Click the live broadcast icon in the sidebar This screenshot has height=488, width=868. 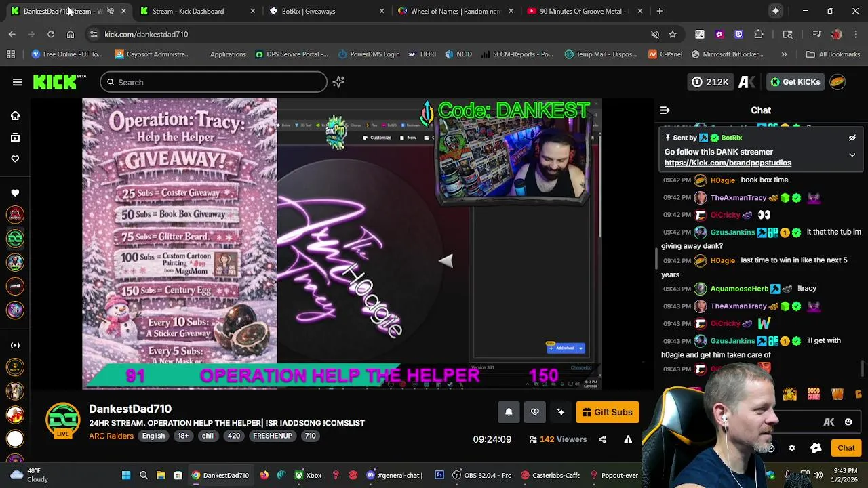click(15, 345)
